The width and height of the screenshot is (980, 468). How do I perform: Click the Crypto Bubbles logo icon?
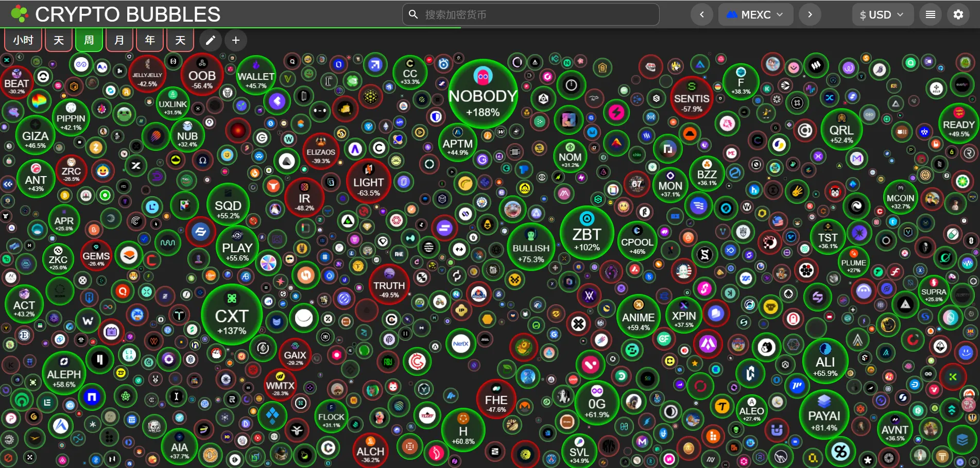(20, 14)
